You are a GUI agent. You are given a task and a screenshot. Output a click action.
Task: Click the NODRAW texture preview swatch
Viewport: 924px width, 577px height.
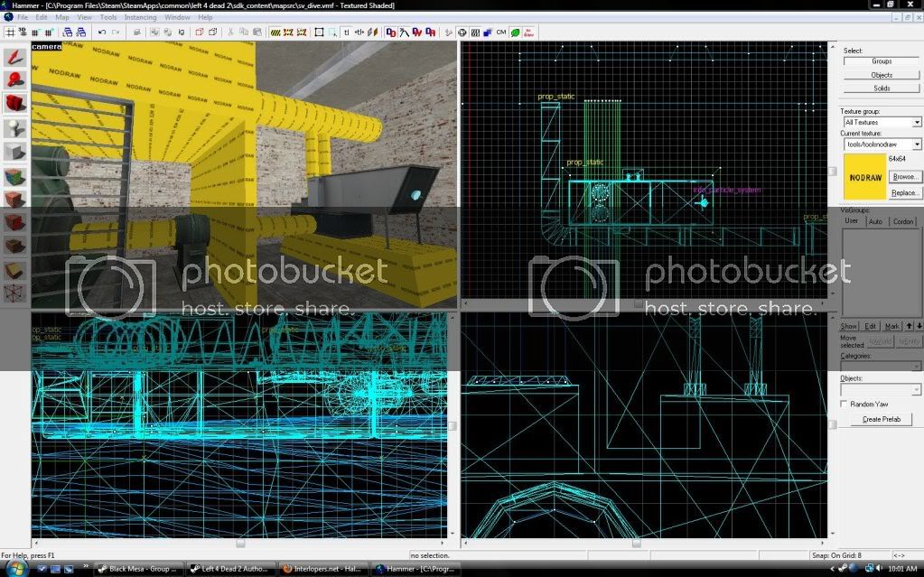[865, 177]
